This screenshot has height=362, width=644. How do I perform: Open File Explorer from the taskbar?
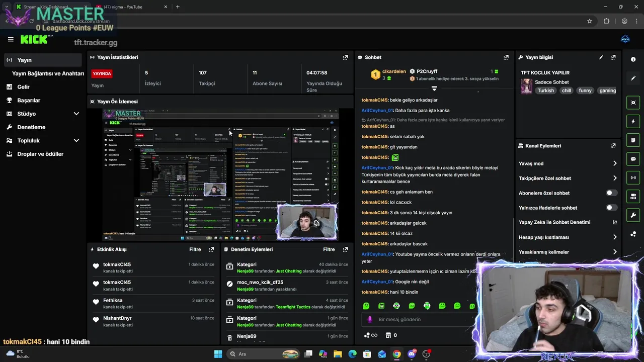[x=338, y=354]
